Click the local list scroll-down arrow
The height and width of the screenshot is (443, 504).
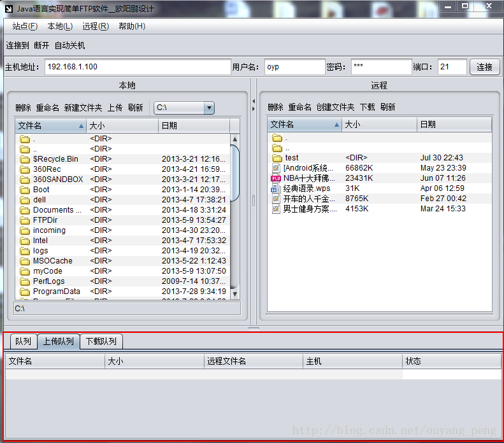click(235, 293)
